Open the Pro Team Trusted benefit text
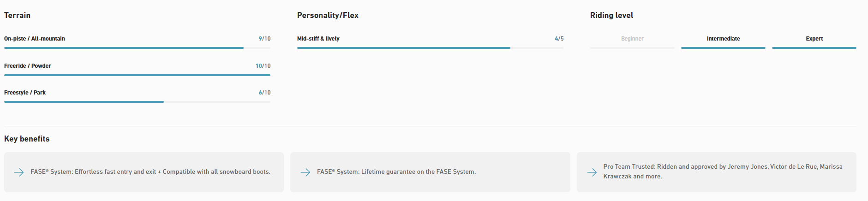The height and width of the screenshot is (201, 868). (723, 171)
